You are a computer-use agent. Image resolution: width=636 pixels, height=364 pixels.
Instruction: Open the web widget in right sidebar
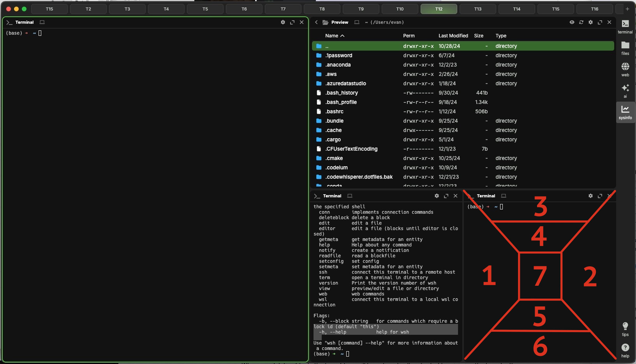pyautogui.click(x=625, y=70)
